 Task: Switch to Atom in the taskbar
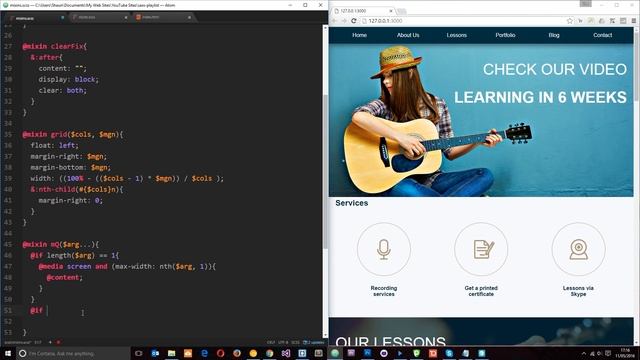pyautogui.click(x=335, y=353)
